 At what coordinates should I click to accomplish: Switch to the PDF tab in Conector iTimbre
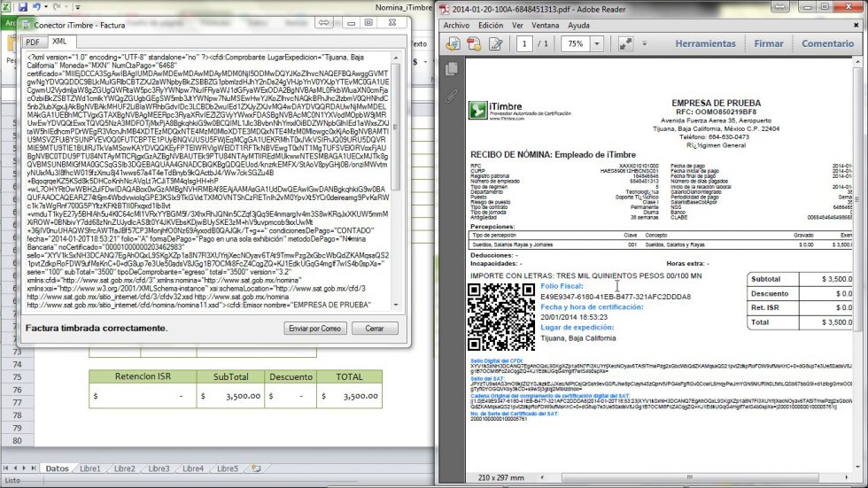(x=32, y=42)
